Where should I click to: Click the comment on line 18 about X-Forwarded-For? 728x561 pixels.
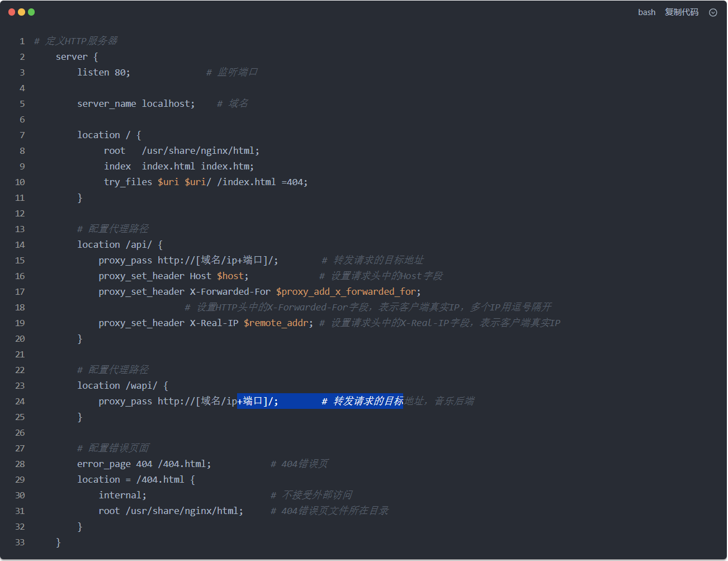tap(368, 307)
